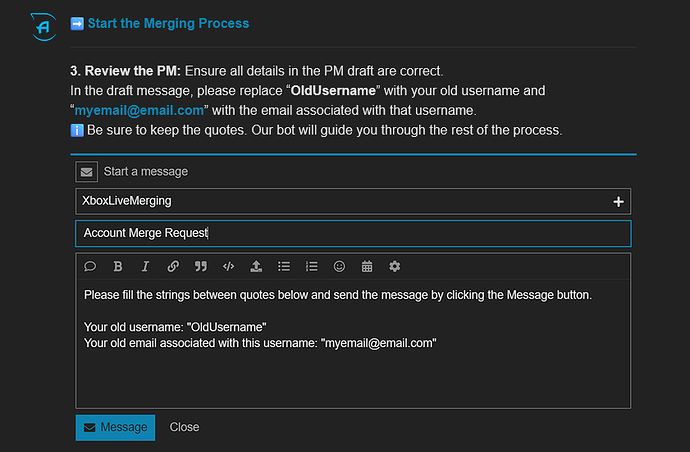The height and width of the screenshot is (452, 690).
Task: Send using the Message button
Action: [x=115, y=427]
